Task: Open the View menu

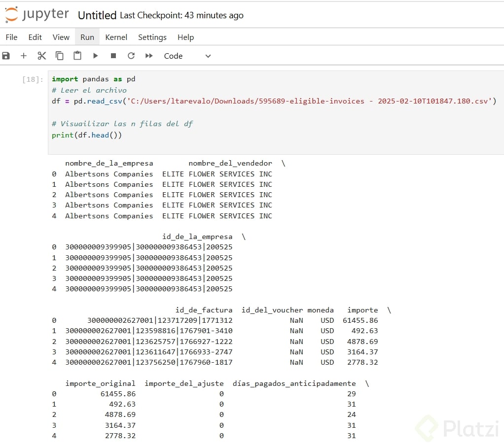Action: point(61,37)
